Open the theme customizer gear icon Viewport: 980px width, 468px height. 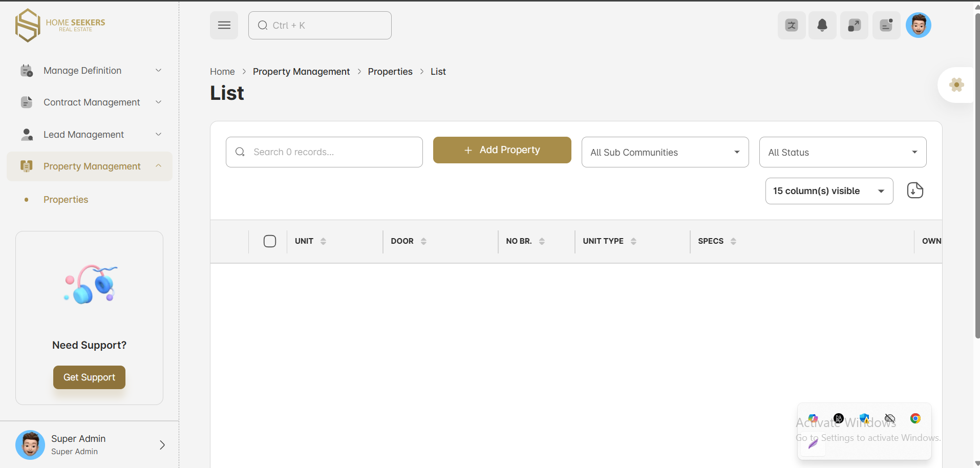pyautogui.click(x=956, y=85)
